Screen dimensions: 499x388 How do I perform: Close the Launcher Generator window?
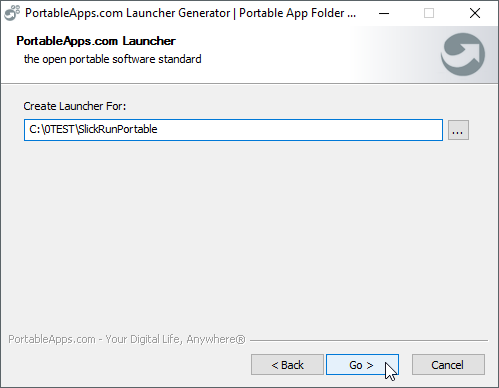[x=475, y=13]
